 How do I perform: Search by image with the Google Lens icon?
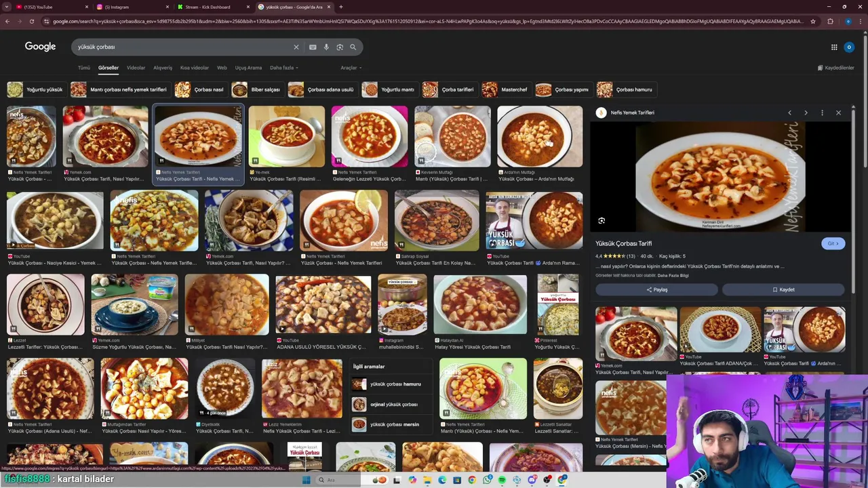click(x=340, y=47)
